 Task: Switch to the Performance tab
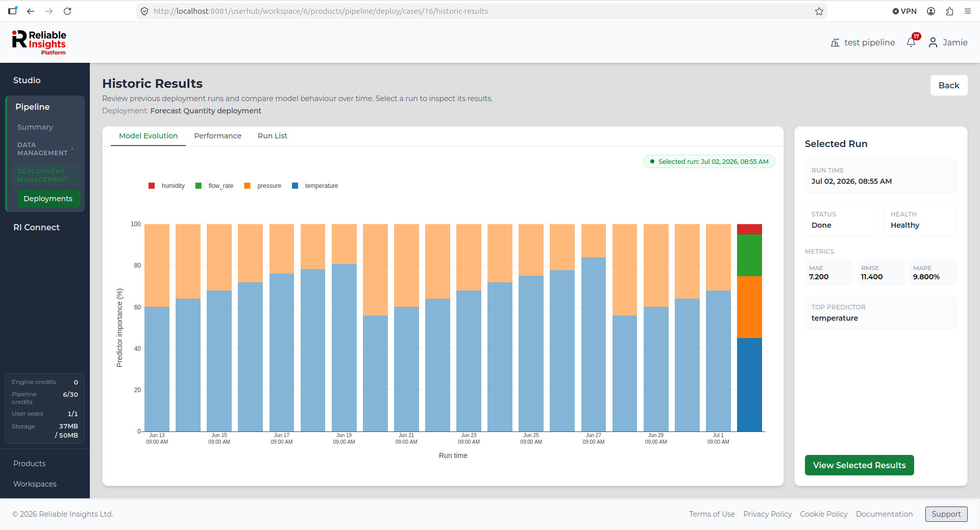pos(217,136)
